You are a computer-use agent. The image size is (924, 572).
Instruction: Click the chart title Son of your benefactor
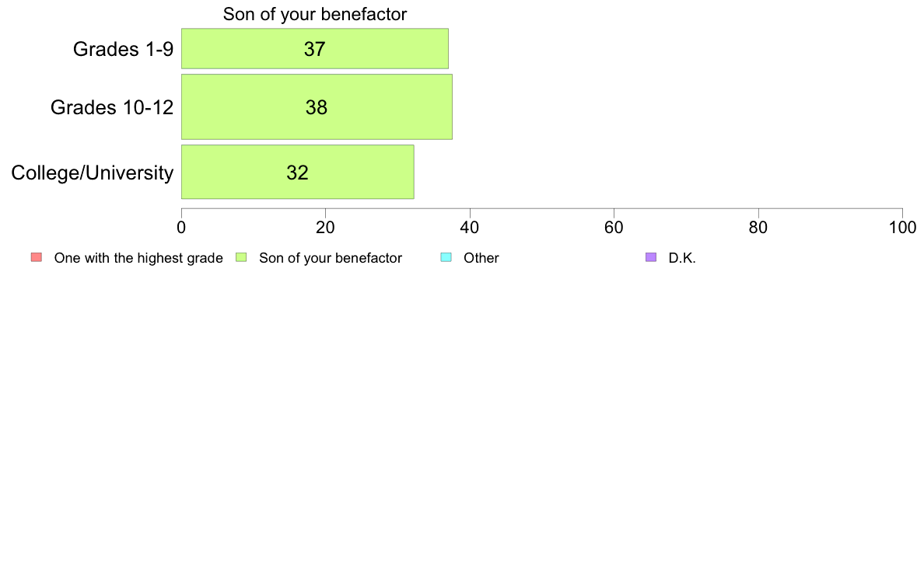click(315, 14)
